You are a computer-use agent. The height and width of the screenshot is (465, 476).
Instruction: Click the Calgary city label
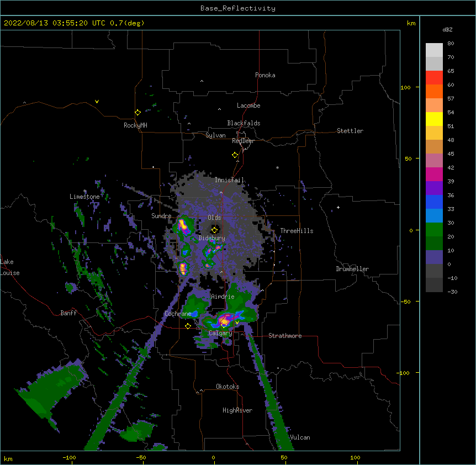click(220, 333)
